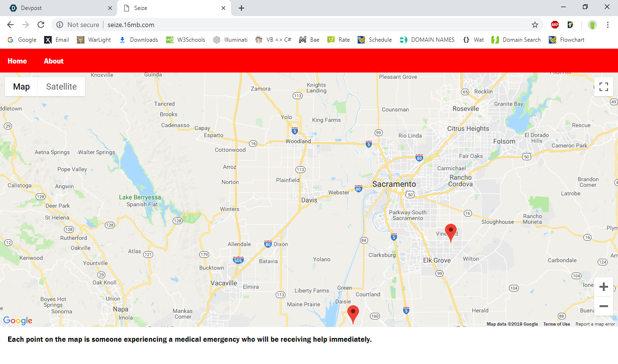Click the Vacaville label on map
This screenshot has height=364, width=618.
[x=224, y=283]
